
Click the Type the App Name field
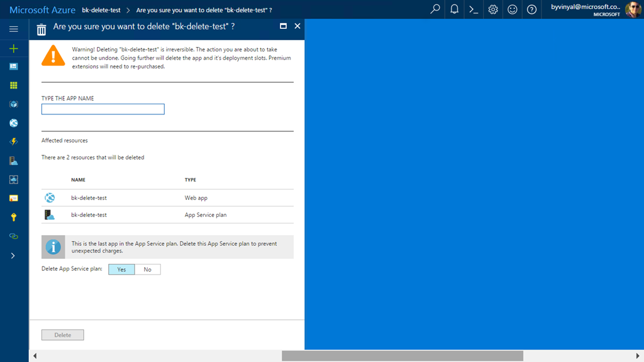tap(103, 109)
